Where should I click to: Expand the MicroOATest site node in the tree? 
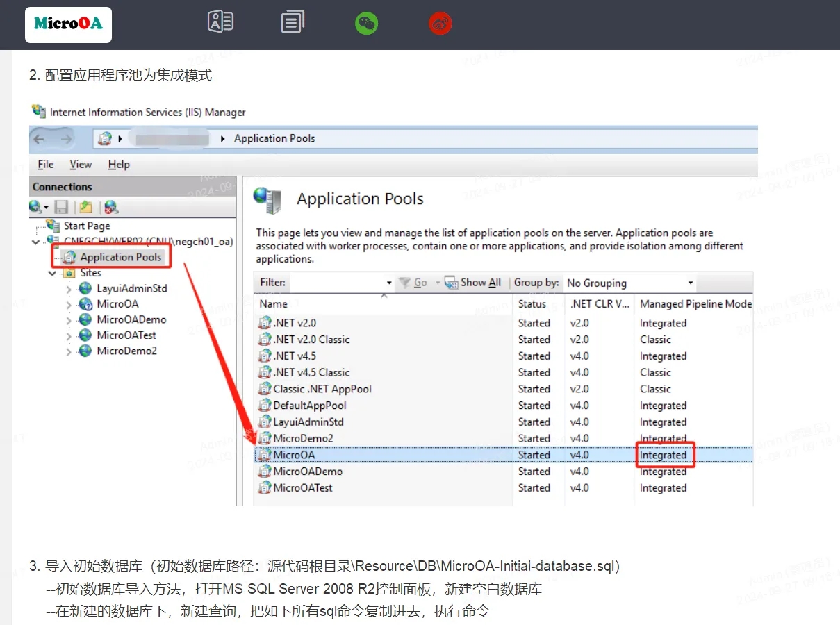point(69,336)
